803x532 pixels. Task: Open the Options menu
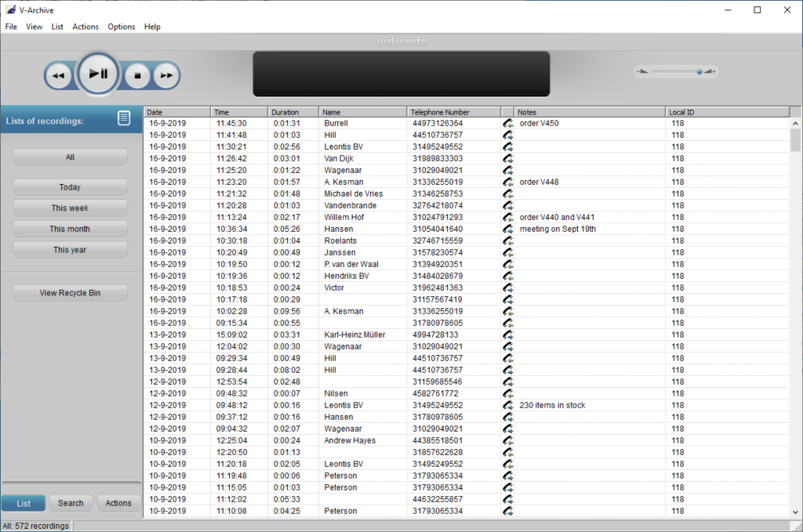[x=122, y=27]
